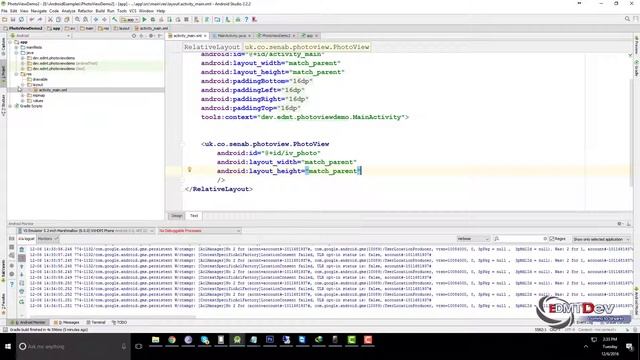Click the Cortana Ask me anything box
The width and height of the screenshot is (640, 360).
click(x=73, y=347)
